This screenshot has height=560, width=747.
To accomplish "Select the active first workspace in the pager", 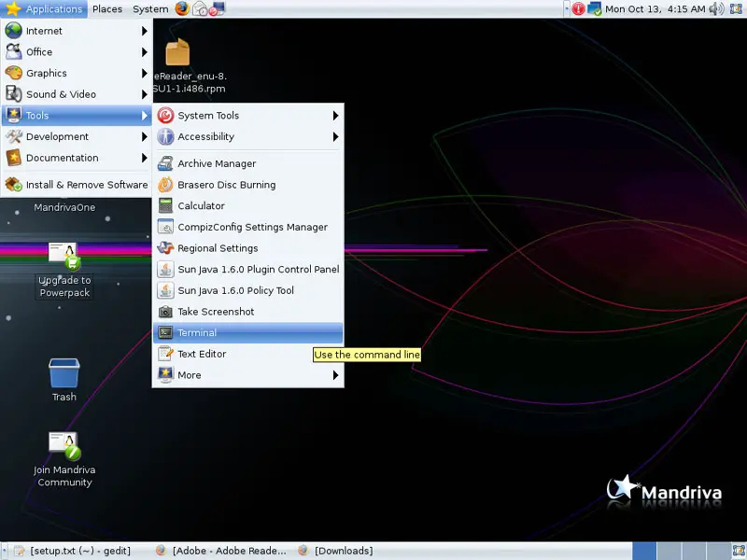I will (644, 551).
